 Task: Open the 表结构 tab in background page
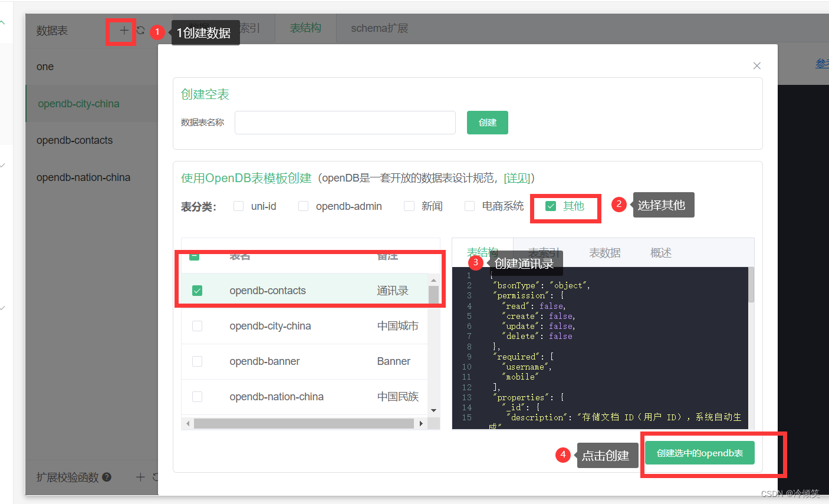pyautogui.click(x=305, y=28)
